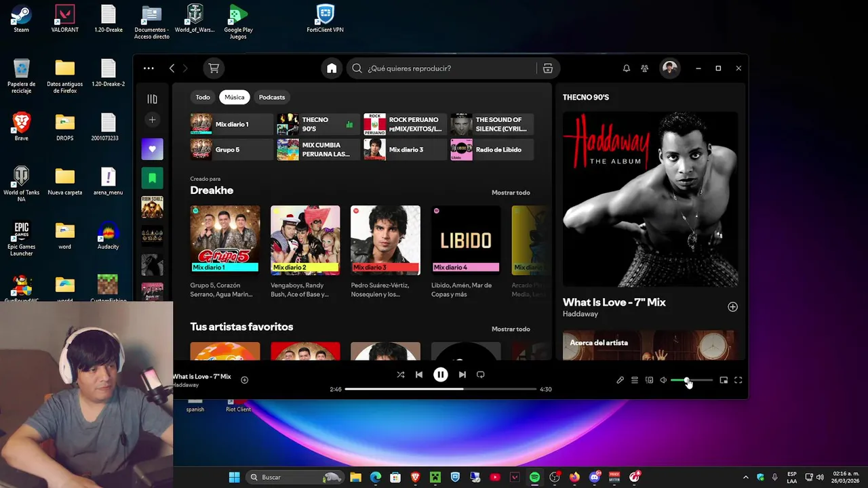Image resolution: width=868 pixels, height=488 pixels.
Task: Open Liked Songs in the sidebar
Action: (152, 149)
